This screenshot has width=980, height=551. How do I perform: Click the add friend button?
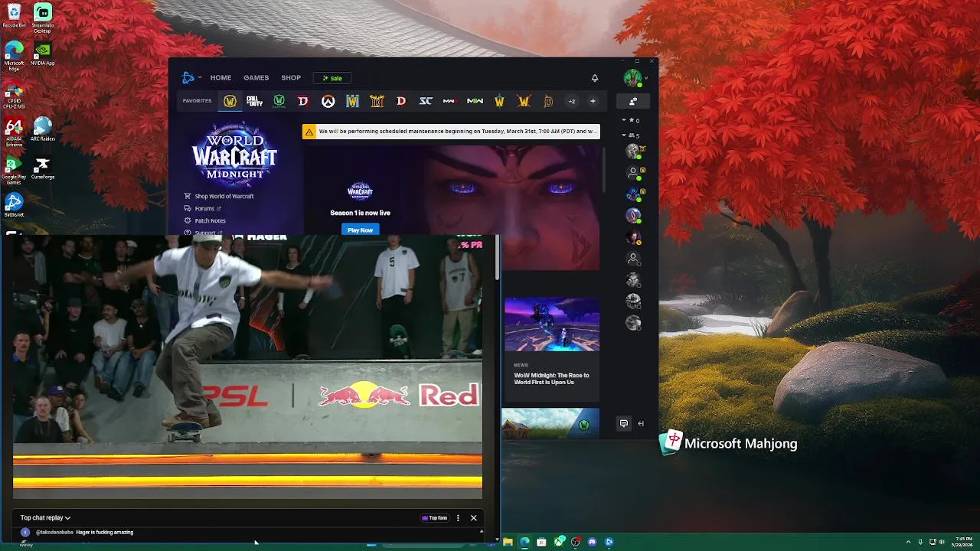tap(633, 101)
